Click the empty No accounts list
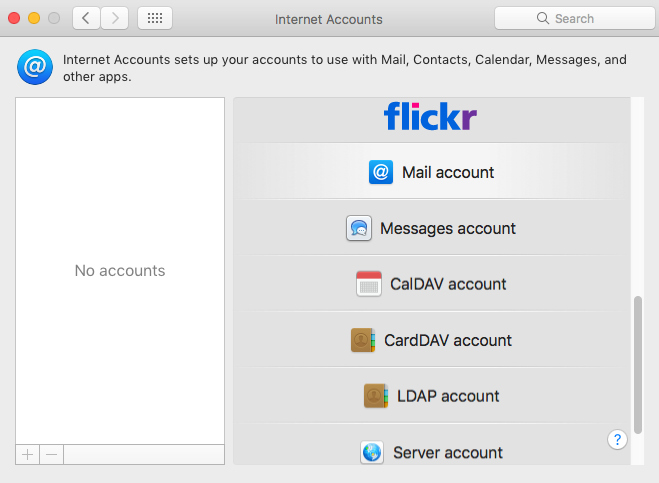The height and width of the screenshot is (483, 659). [x=120, y=271]
